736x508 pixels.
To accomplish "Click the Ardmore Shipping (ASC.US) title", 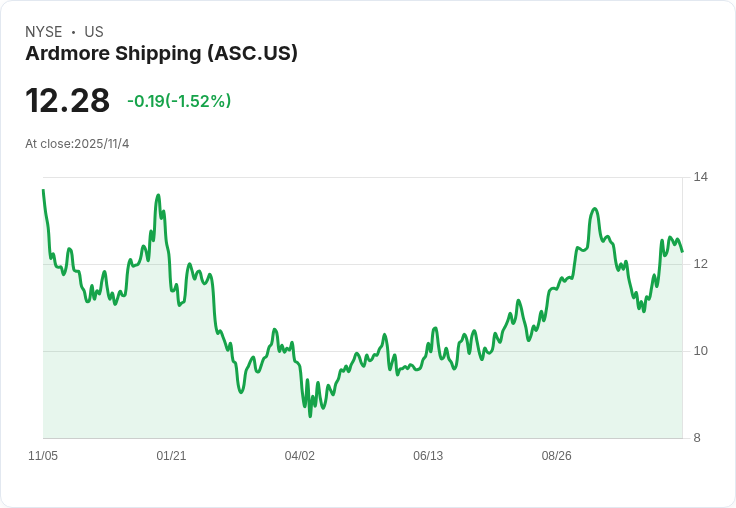I will pyautogui.click(x=161, y=54).
